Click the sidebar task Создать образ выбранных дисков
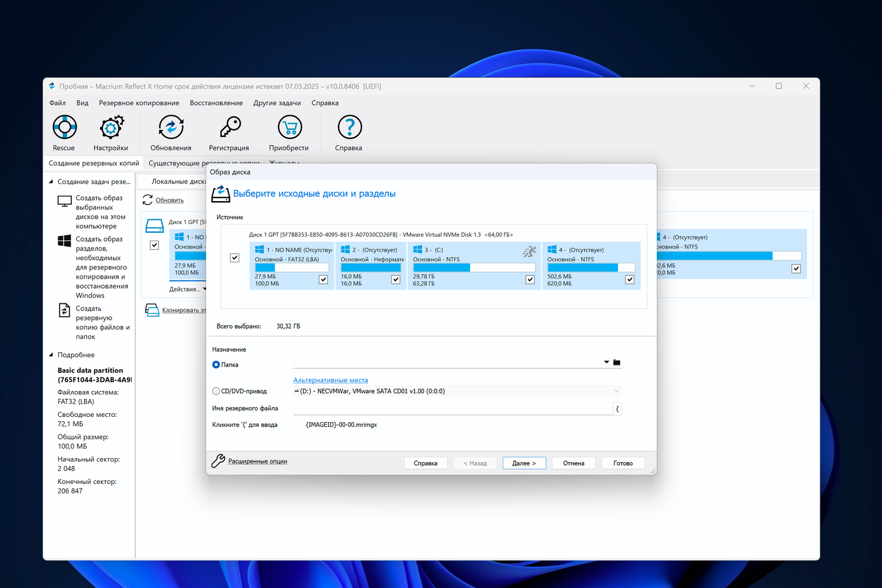This screenshot has height=588, width=882. pyautogui.click(x=100, y=212)
